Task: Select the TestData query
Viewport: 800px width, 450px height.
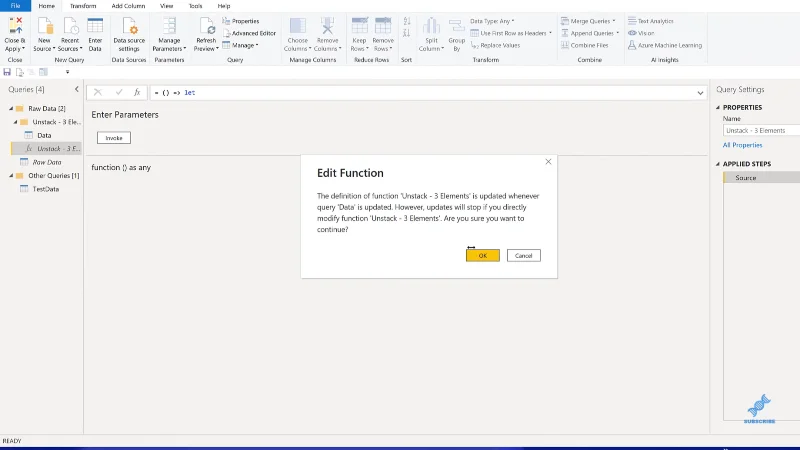Action: [x=46, y=189]
